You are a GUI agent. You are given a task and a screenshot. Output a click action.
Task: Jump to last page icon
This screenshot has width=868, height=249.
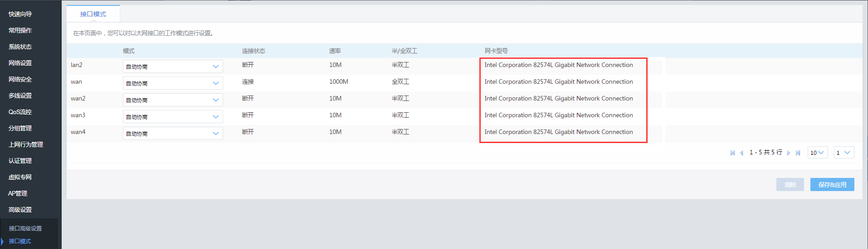798,153
